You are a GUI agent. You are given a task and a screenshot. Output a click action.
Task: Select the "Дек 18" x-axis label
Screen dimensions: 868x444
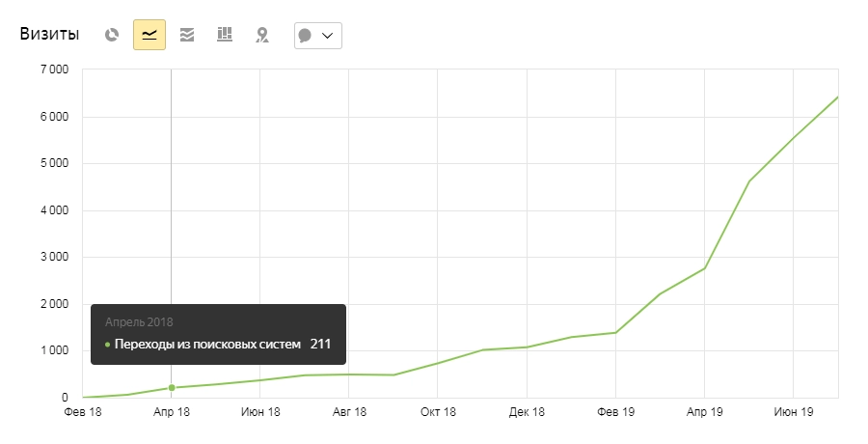(x=527, y=412)
